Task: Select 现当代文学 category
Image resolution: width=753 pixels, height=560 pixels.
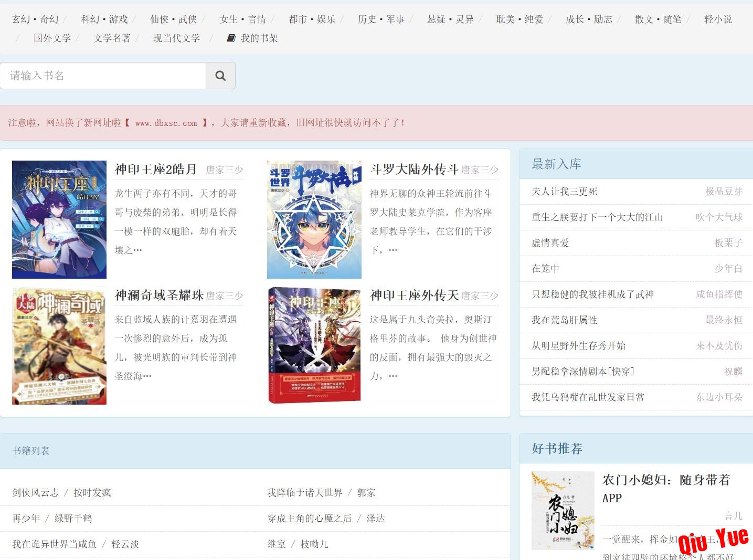Action: [177, 38]
